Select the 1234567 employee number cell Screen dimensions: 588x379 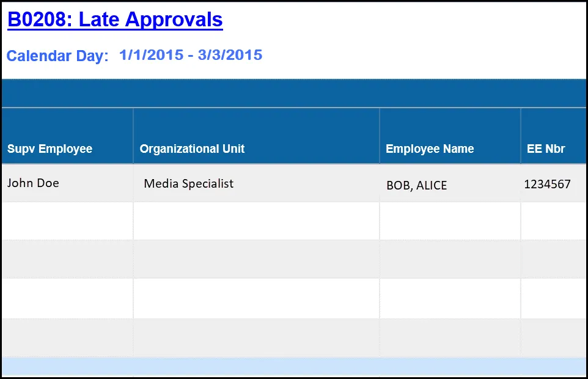point(547,184)
